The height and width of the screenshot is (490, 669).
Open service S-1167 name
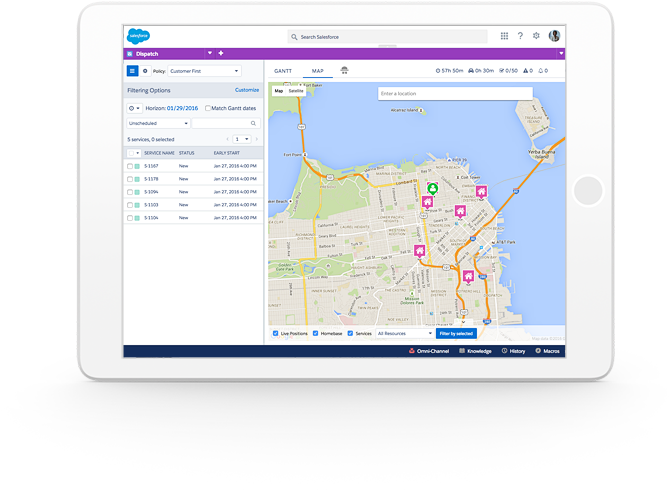click(151, 166)
